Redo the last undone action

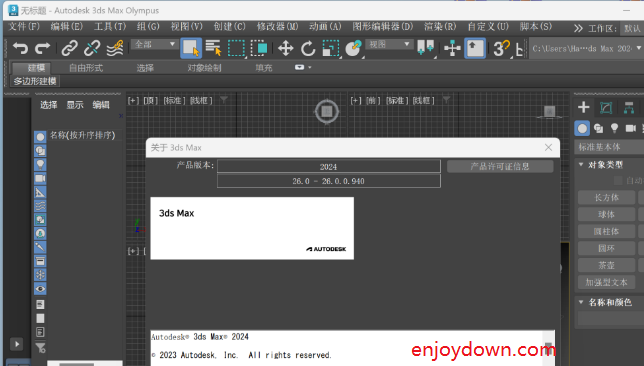(x=42, y=48)
